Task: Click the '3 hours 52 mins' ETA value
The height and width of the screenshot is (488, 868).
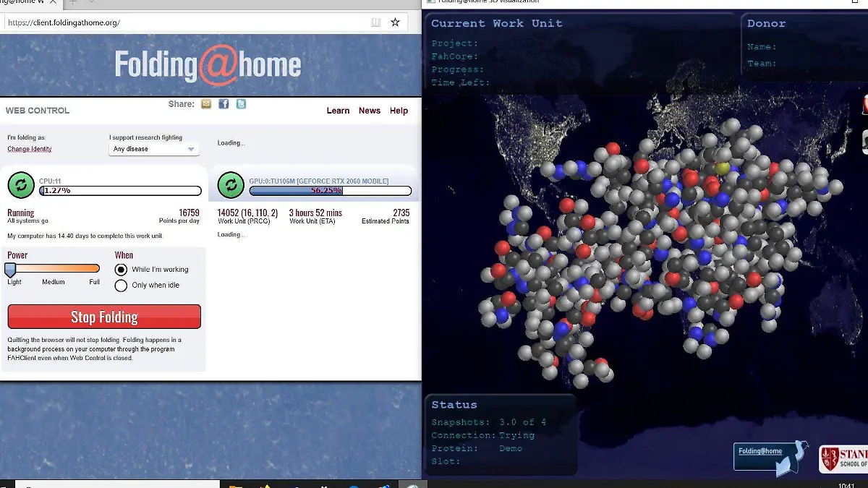Action: (315, 213)
